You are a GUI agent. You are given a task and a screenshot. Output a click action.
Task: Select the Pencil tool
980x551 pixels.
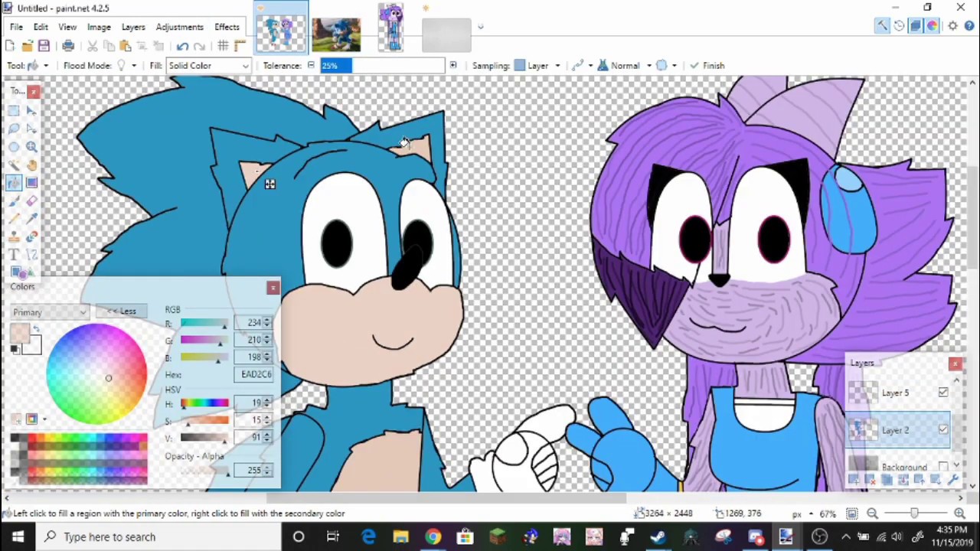tap(14, 219)
